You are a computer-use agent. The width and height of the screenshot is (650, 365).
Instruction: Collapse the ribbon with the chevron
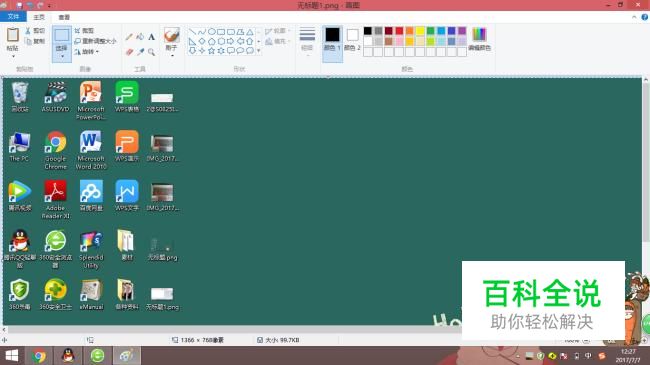click(x=634, y=17)
